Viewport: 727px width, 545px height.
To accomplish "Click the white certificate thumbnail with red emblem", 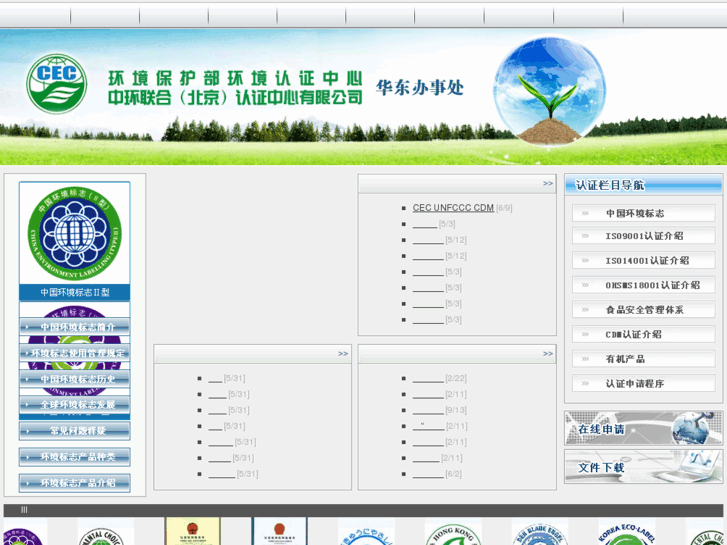I will 280,532.
